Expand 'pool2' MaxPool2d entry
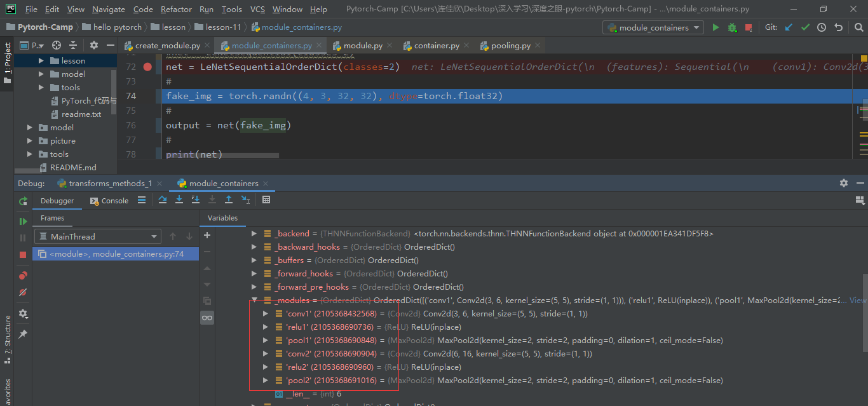This screenshot has height=406, width=868. tap(266, 380)
